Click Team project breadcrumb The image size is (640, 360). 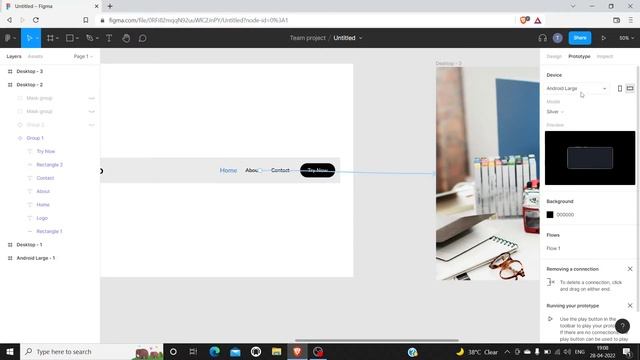(308, 38)
